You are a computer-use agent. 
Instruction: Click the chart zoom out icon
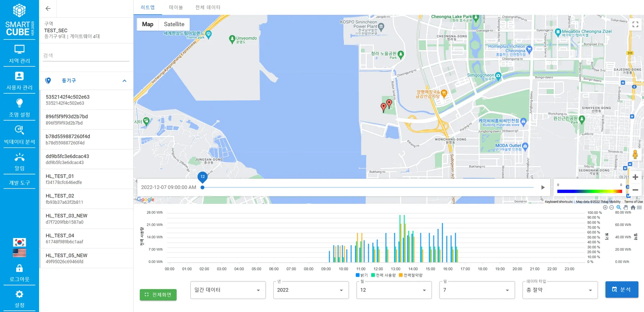click(612, 207)
